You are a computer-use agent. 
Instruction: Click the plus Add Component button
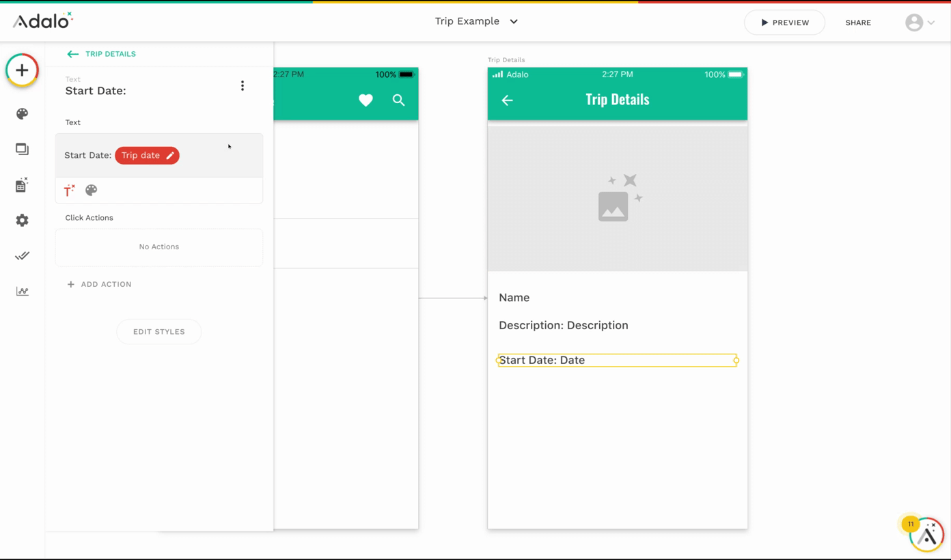[22, 70]
